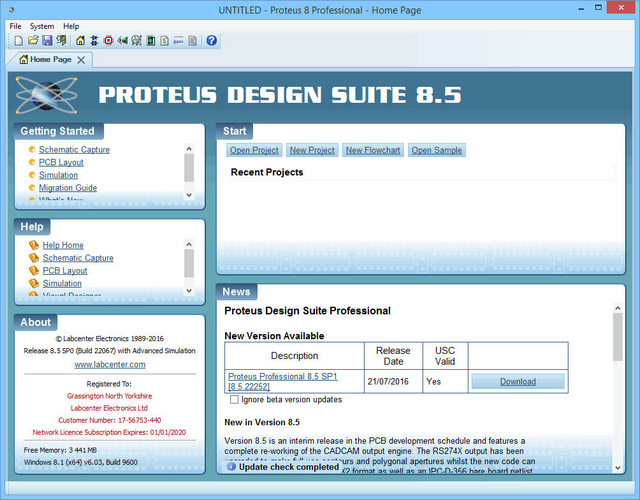Open Simulation in Help panel
This screenshot has height=500, width=640.
[62, 283]
